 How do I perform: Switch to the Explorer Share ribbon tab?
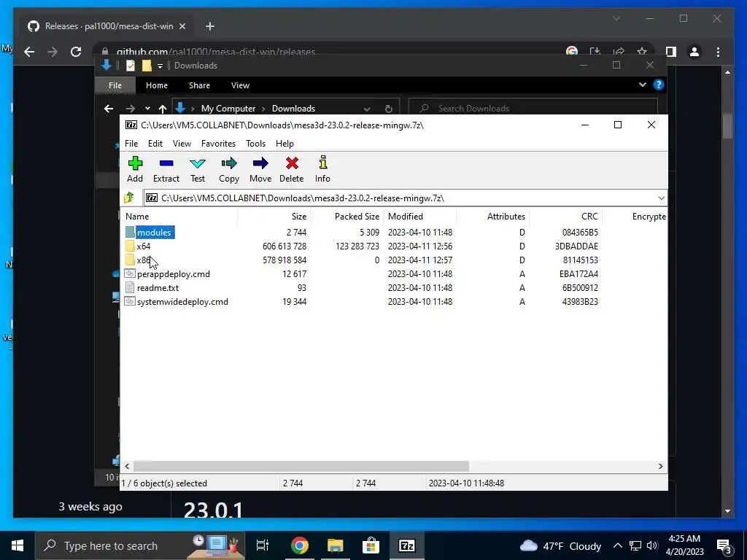point(199,85)
